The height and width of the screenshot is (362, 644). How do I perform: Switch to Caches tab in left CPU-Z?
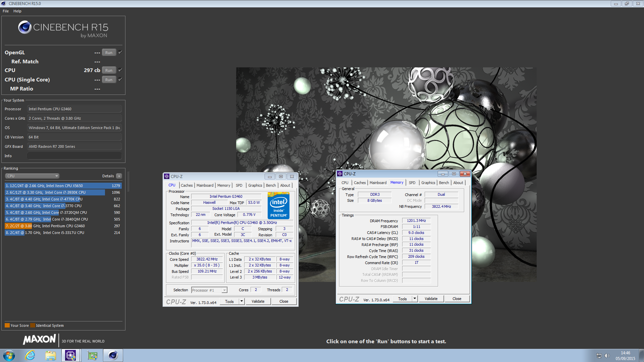tap(187, 185)
